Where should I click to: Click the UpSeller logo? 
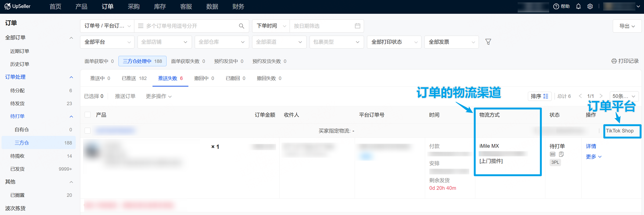pos(18,6)
